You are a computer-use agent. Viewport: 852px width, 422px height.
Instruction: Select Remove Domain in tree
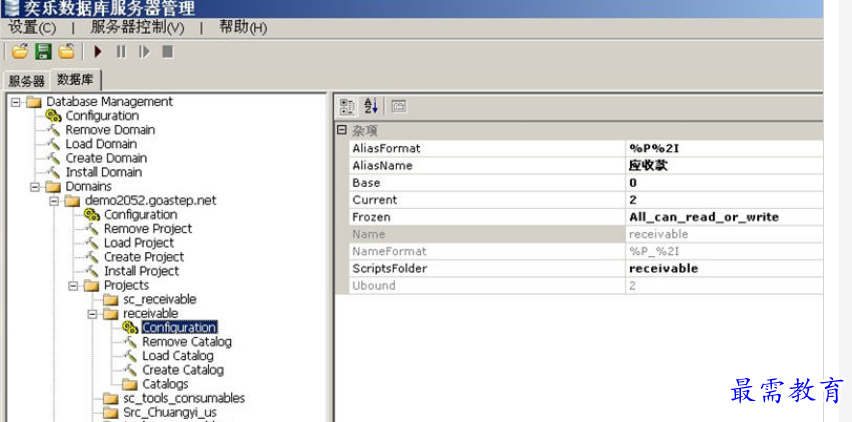coord(110,130)
